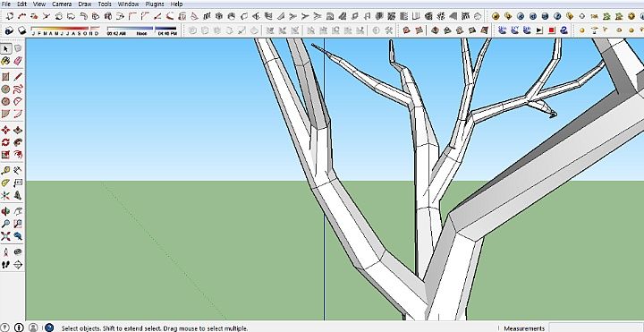Open the Tools menu

tap(105, 4)
